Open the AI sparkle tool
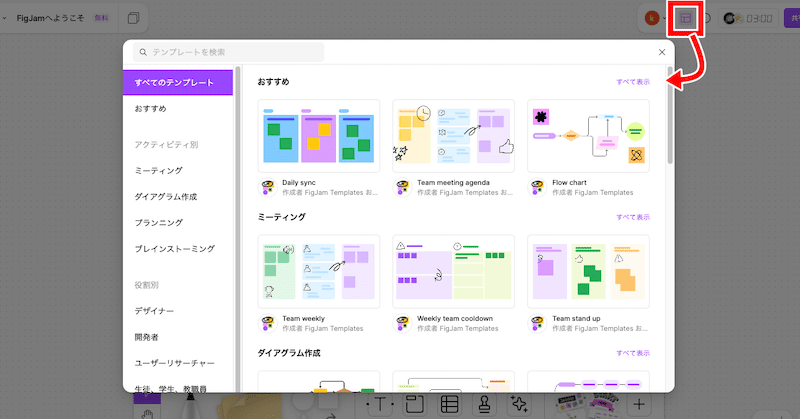800x419 pixels. [518, 403]
